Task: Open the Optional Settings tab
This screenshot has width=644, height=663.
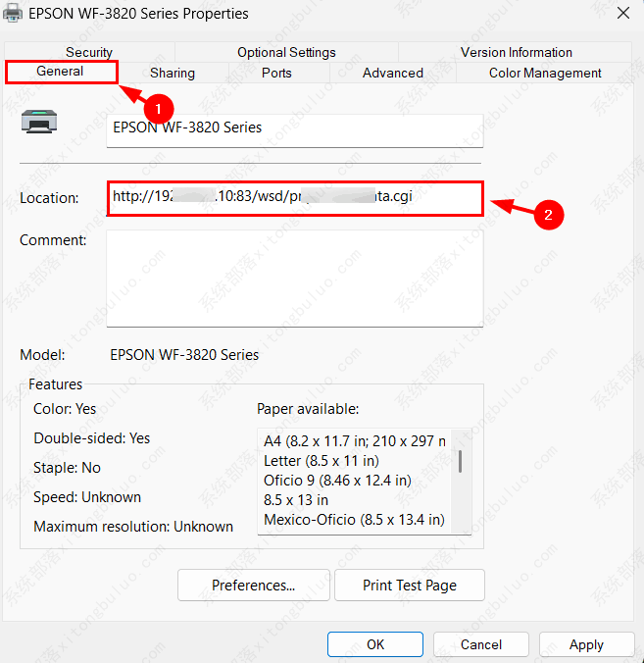Action: [x=286, y=52]
